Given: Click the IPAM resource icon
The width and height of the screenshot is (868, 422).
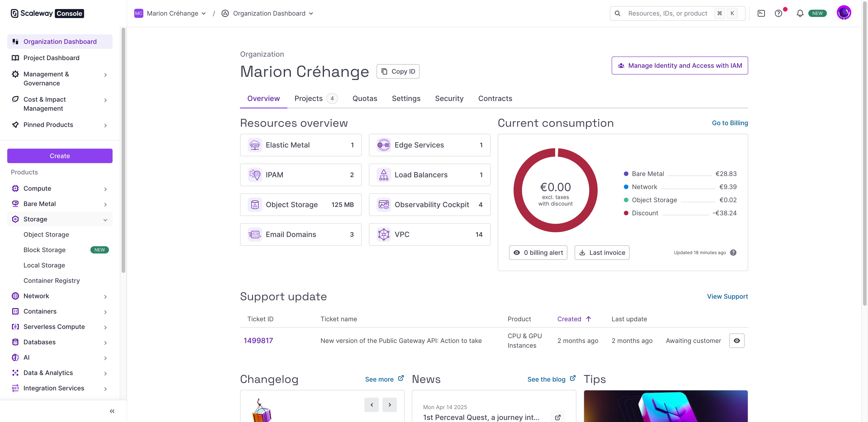Looking at the screenshot, I should (x=255, y=175).
